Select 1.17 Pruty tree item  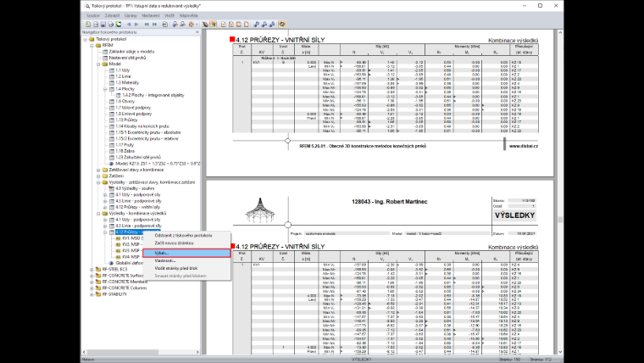[125, 145]
